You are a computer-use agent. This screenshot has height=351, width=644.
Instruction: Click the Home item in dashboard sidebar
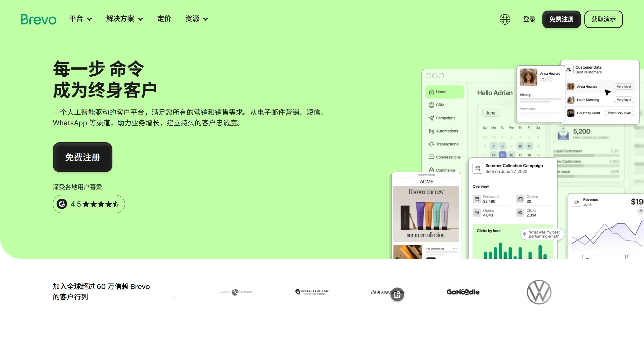click(x=444, y=92)
